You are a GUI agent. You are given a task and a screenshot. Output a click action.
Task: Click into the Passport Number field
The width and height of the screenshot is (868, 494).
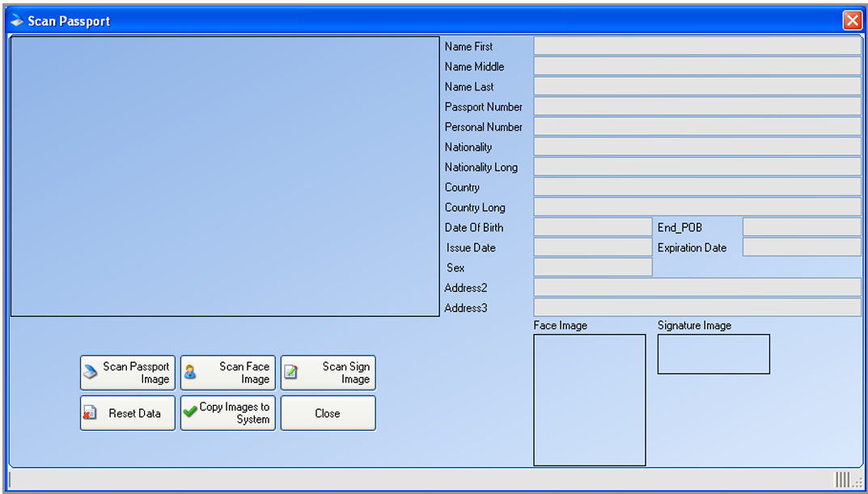pos(697,107)
